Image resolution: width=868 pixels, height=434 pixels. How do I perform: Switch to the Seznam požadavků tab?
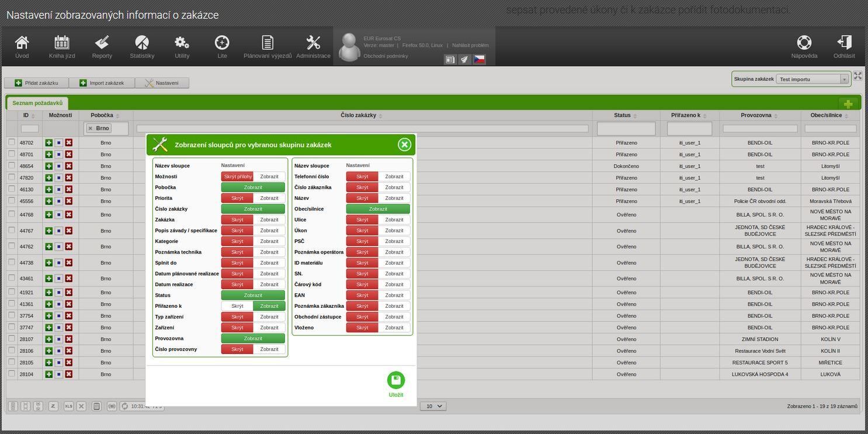(x=37, y=103)
